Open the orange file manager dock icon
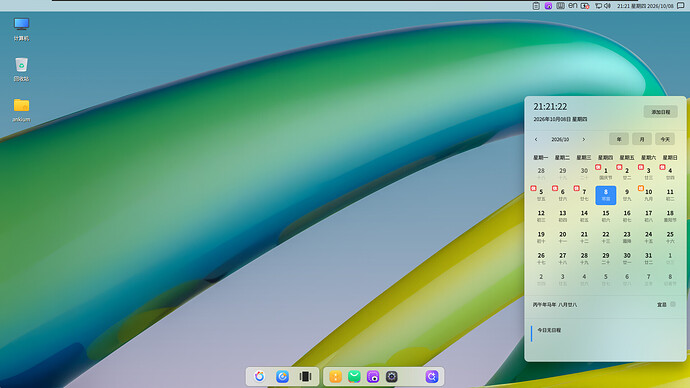Screen dimensions: 690x388 pyautogui.click(x=335, y=377)
